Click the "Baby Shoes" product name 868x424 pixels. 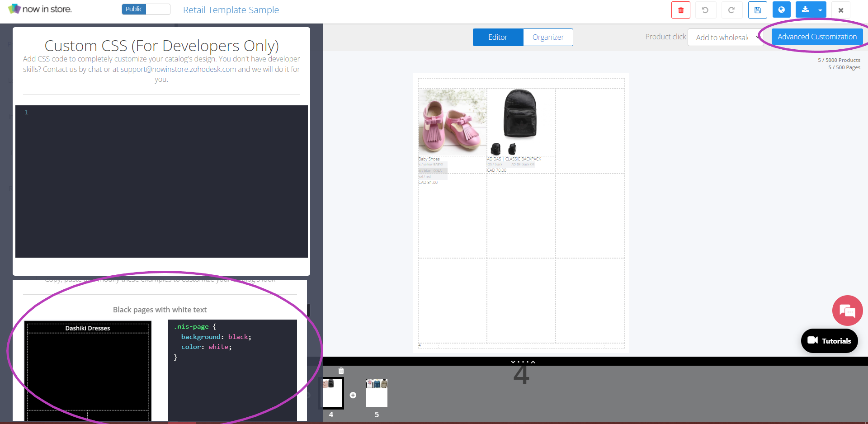(429, 159)
